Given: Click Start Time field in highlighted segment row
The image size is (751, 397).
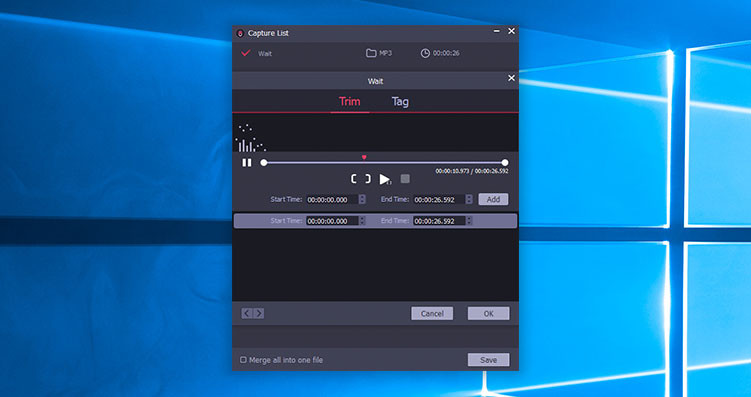Looking at the screenshot, I should click(x=332, y=221).
